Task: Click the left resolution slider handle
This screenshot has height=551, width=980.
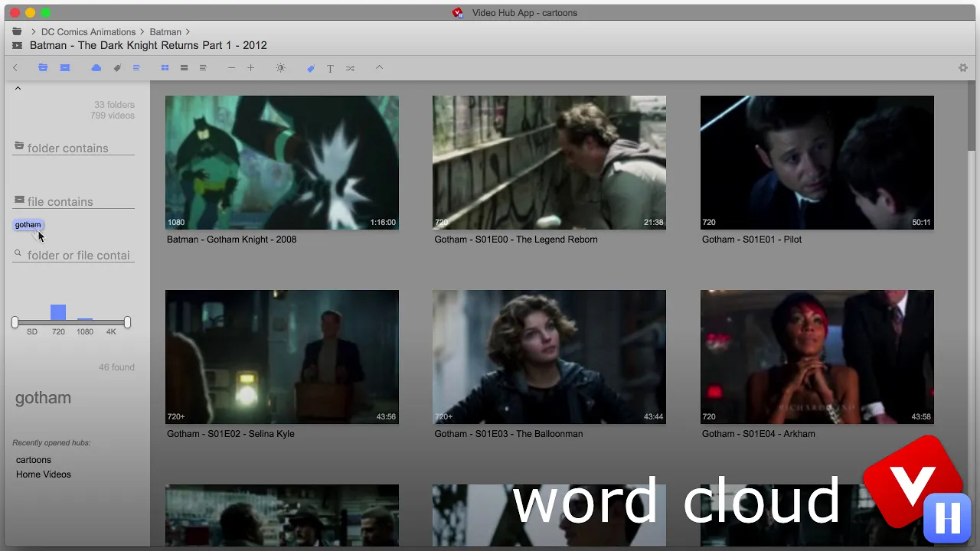Action: [x=15, y=322]
